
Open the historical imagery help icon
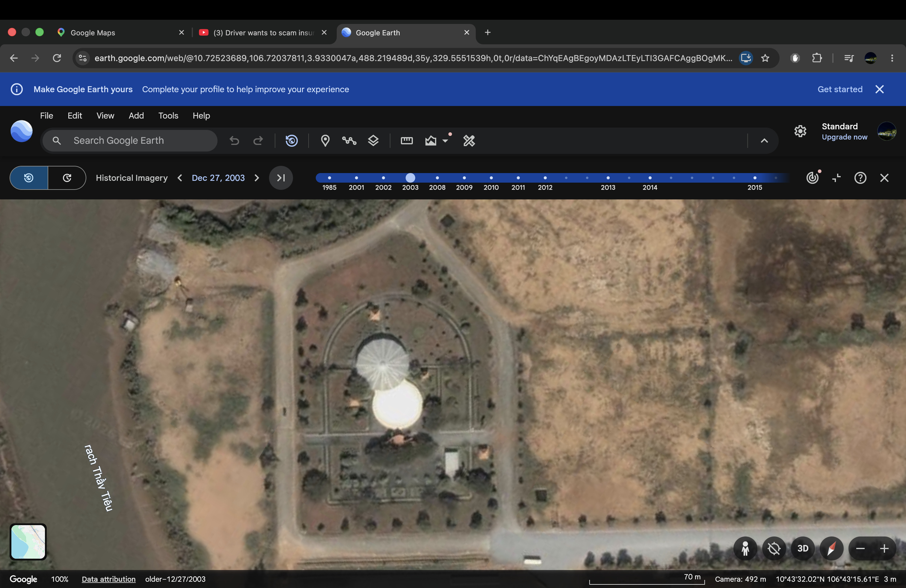click(x=860, y=178)
